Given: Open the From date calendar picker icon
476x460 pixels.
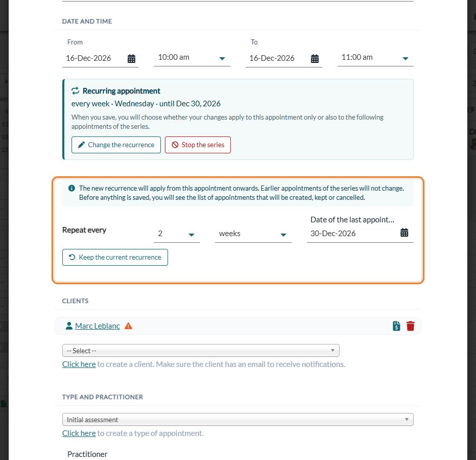Looking at the screenshot, I should [131, 59].
